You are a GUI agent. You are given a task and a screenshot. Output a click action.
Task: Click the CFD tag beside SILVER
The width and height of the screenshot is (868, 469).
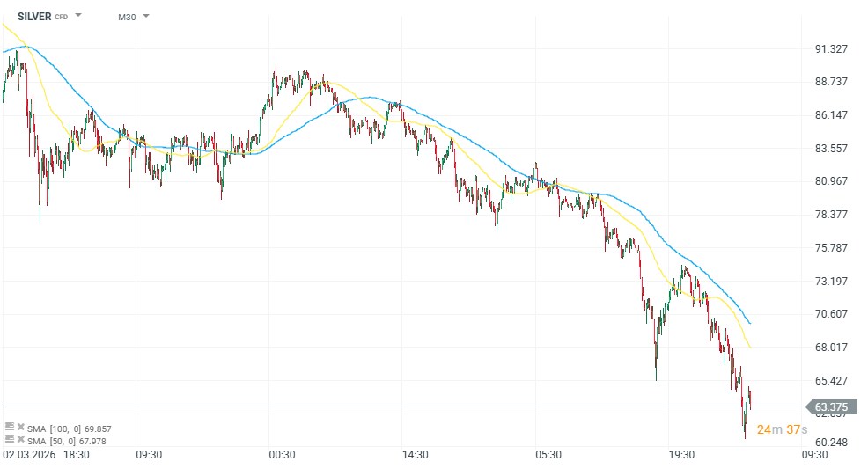point(62,17)
